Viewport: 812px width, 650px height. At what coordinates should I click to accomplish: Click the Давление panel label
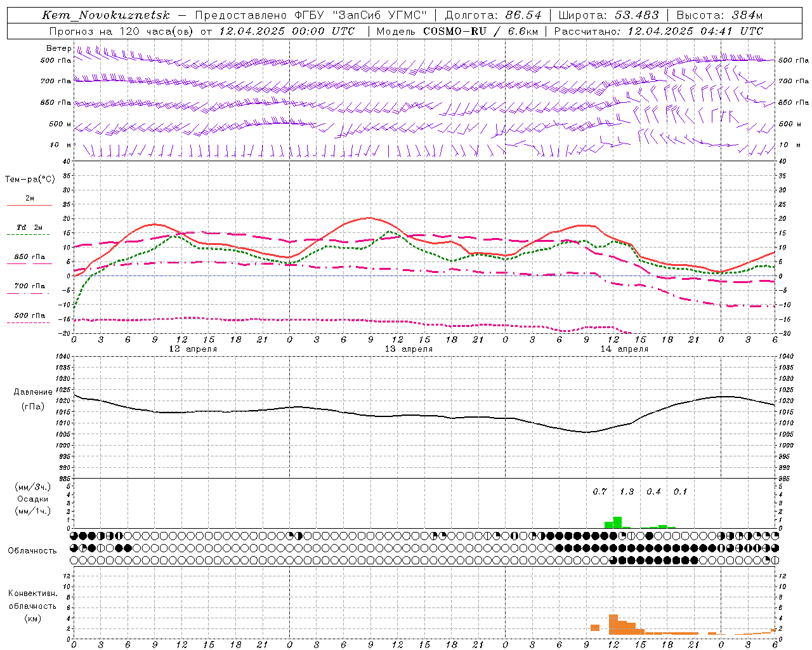[x=33, y=392]
